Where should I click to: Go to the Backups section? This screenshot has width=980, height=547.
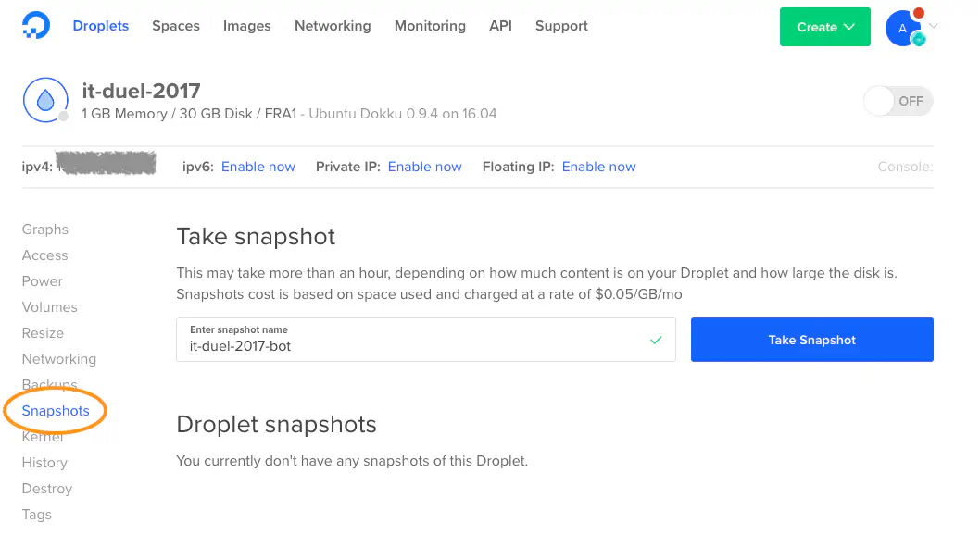coord(48,384)
